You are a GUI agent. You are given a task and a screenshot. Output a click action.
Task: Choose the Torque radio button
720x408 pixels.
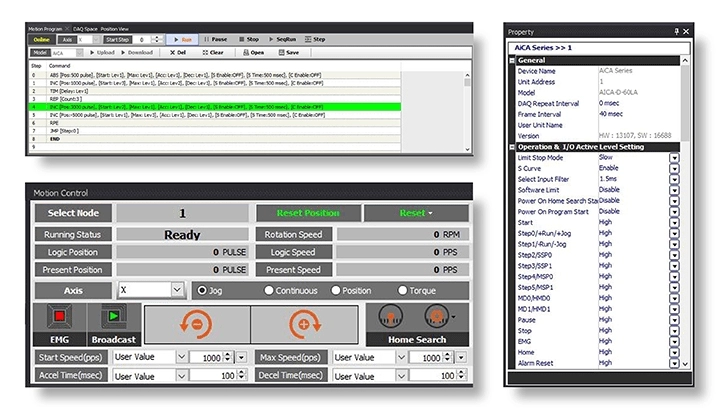402,290
